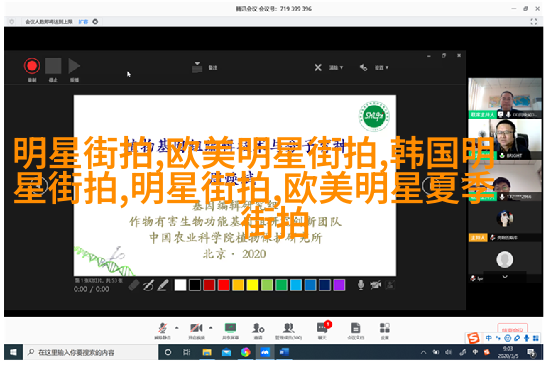
Task: Enter fullscreen using top-right meeting icon
Action: click(534, 21)
